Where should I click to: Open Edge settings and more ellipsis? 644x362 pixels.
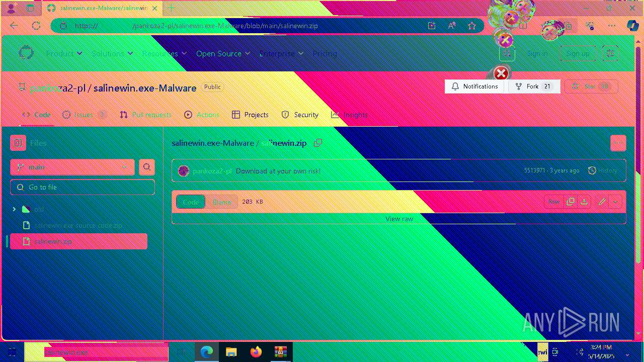pyautogui.click(x=611, y=26)
